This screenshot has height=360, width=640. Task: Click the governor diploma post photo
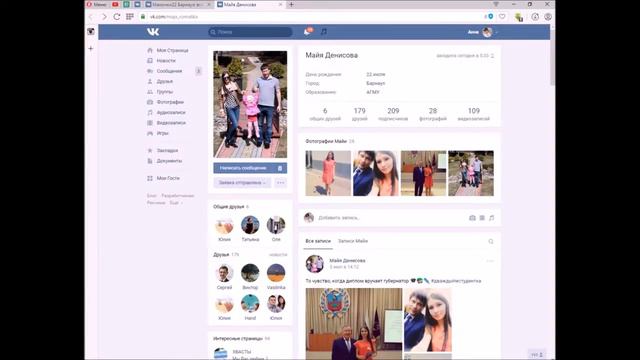point(353,324)
